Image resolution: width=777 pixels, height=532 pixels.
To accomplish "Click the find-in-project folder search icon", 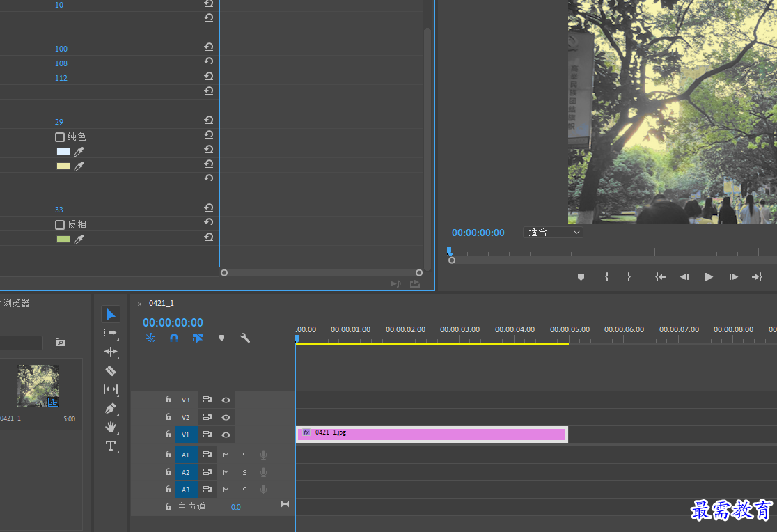I will [x=61, y=343].
